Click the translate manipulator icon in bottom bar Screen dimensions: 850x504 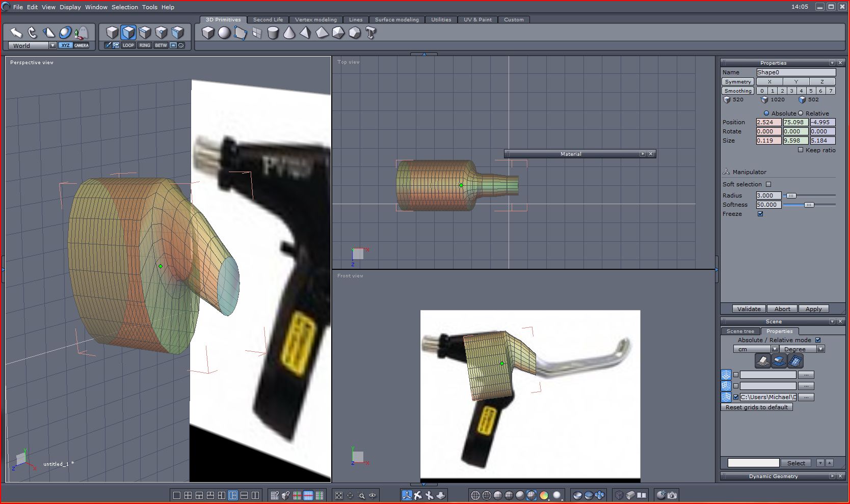pos(407,495)
